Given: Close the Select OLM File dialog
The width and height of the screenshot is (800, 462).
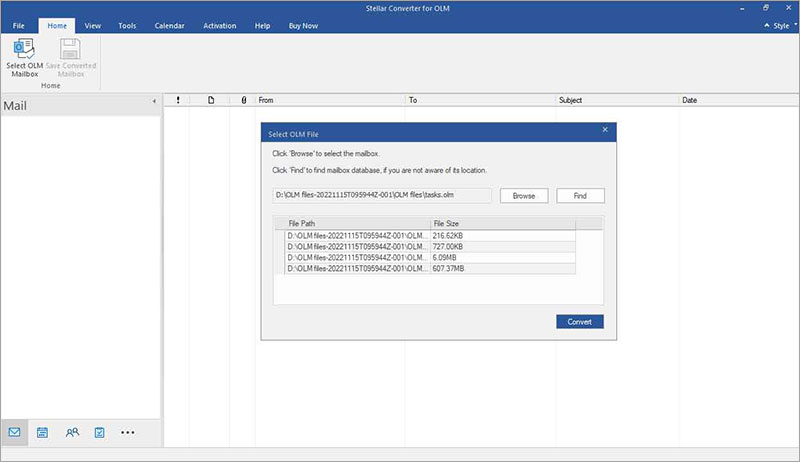Looking at the screenshot, I should (x=605, y=130).
